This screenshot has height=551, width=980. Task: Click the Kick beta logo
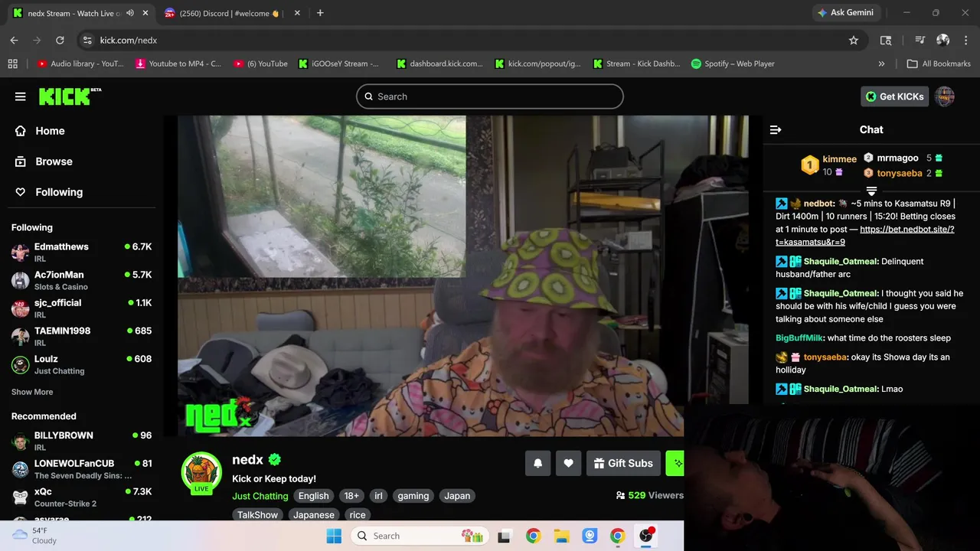70,96
